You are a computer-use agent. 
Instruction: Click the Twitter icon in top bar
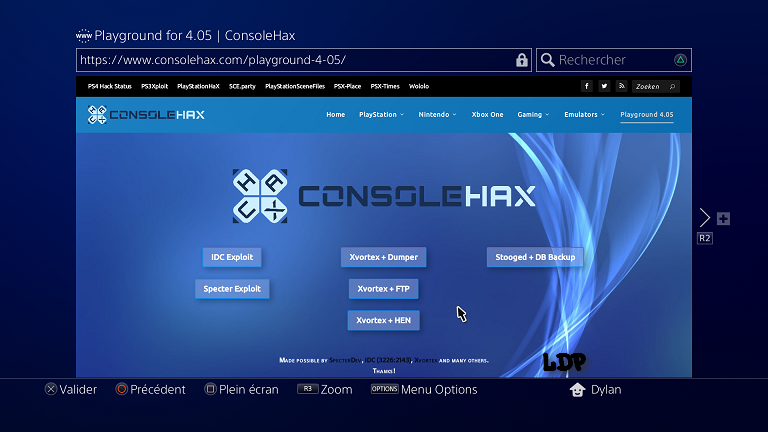click(x=604, y=86)
